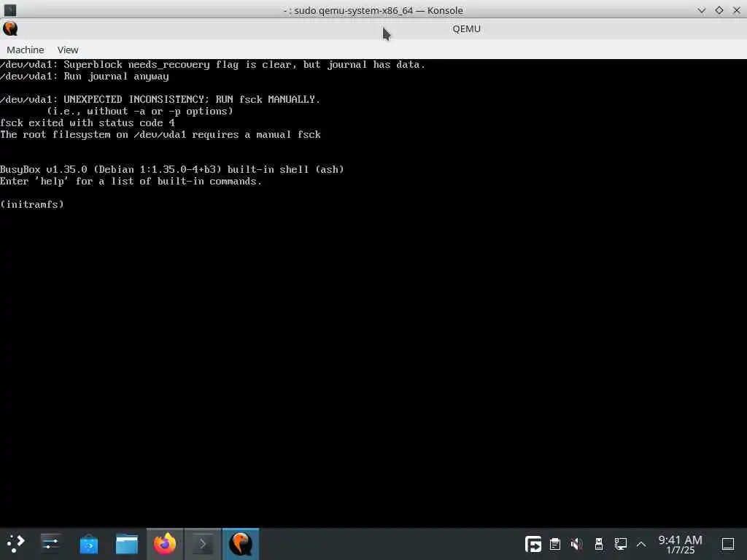747x560 pixels.
Task: Open the clock showing 9:41 AM
Action: coord(681,544)
